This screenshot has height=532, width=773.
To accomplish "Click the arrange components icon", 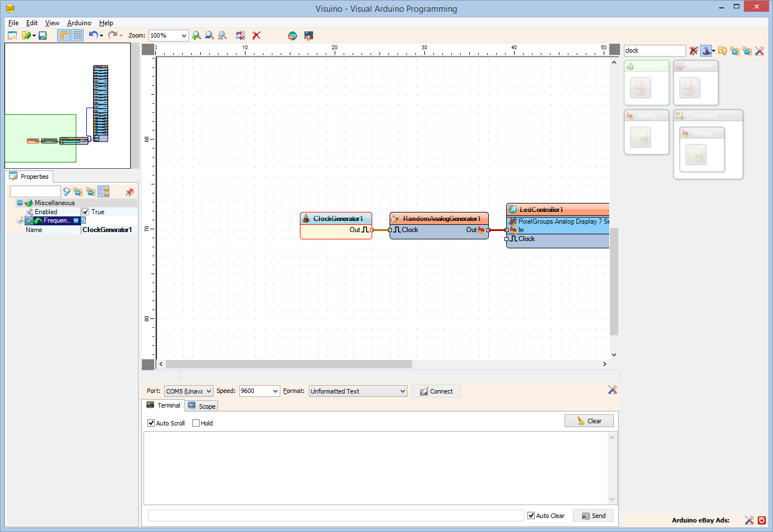I will tap(240, 35).
